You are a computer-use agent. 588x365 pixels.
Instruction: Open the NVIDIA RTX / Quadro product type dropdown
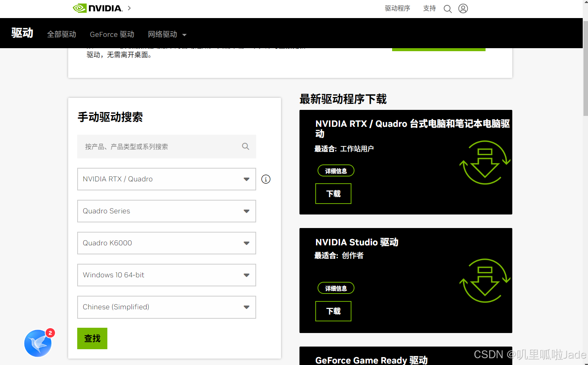[166, 179]
